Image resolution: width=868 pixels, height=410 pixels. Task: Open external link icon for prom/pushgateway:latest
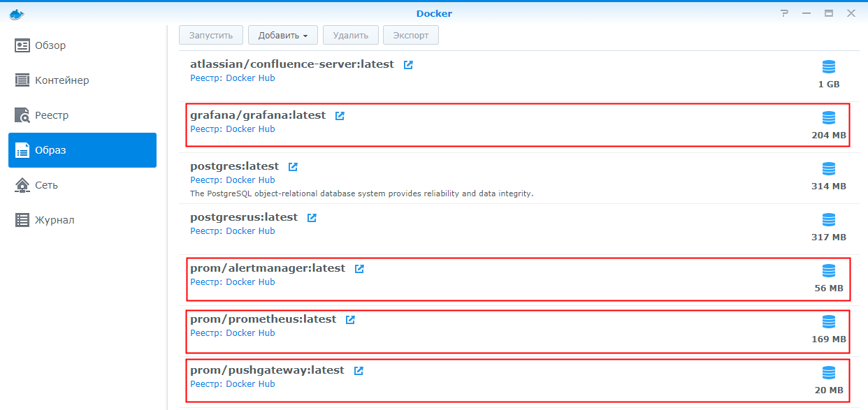click(359, 371)
